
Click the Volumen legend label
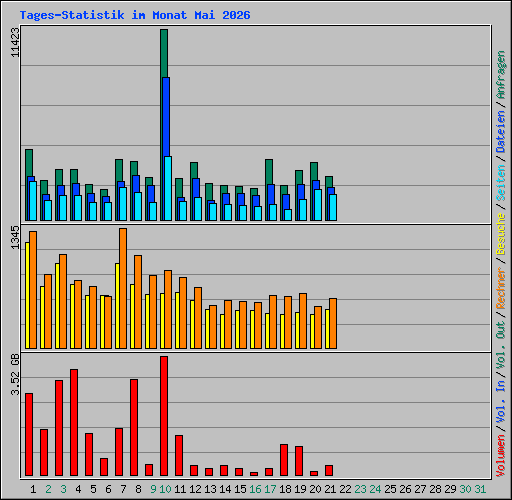pos(500,456)
